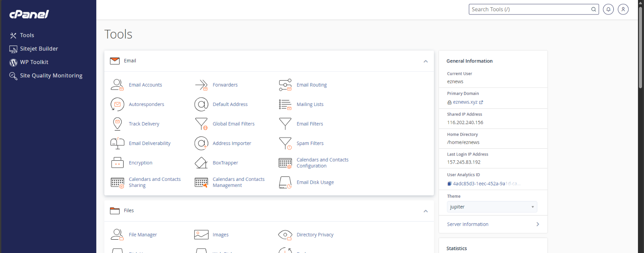Click the Track Delivery pin icon
This screenshot has height=253, width=644.
tap(117, 124)
